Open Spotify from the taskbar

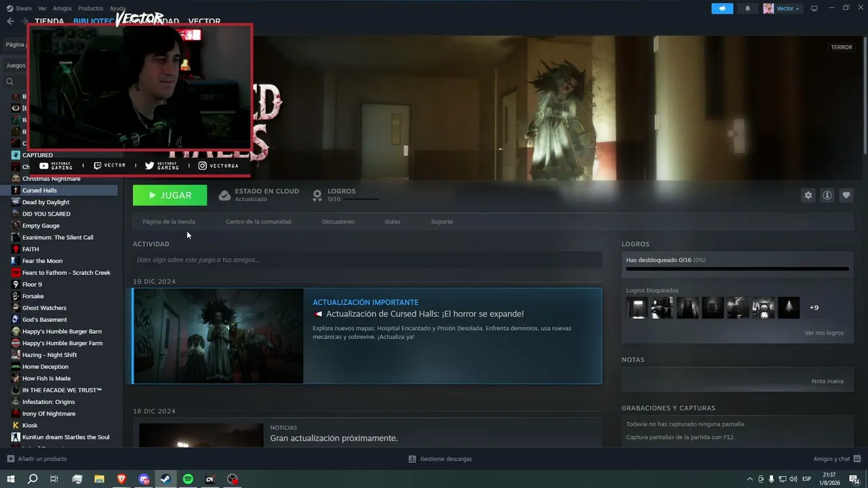point(188,479)
